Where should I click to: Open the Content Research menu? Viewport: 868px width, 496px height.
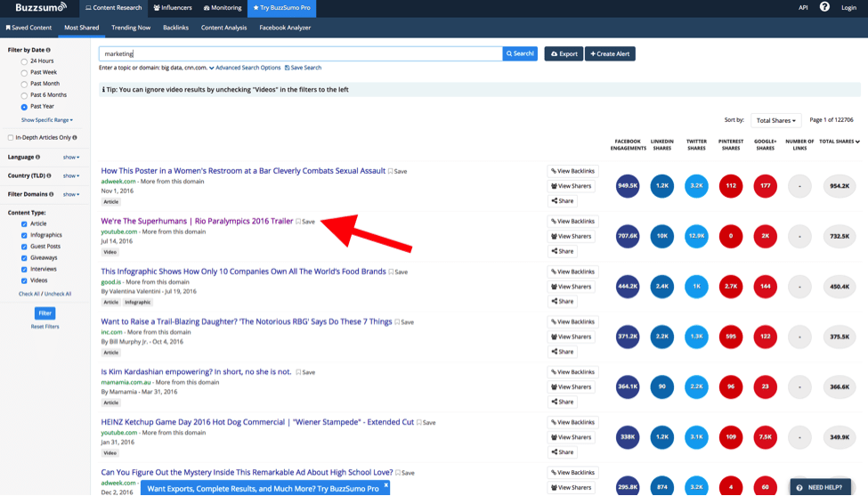coord(113,8)
